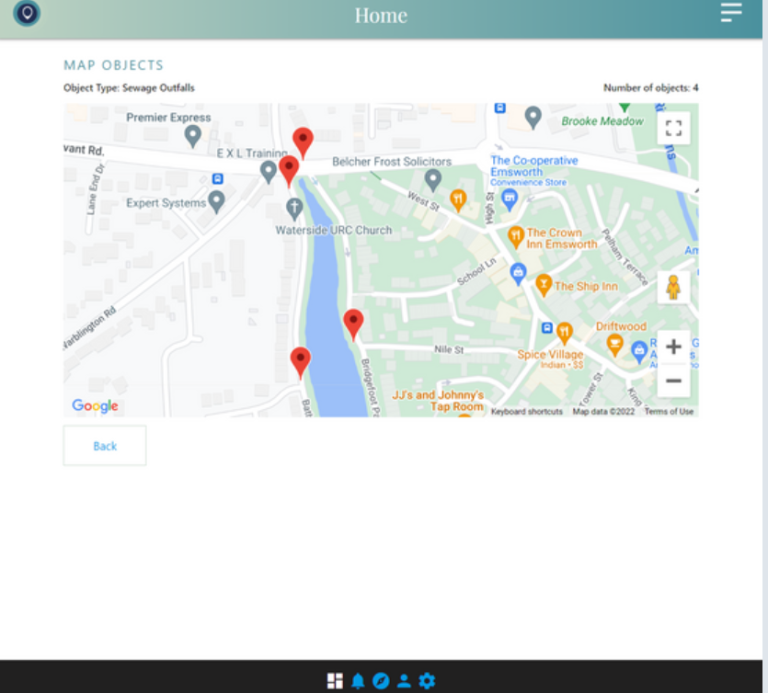768x693 pixels.
Task: Select the Street View pegman
Action: 673,287
